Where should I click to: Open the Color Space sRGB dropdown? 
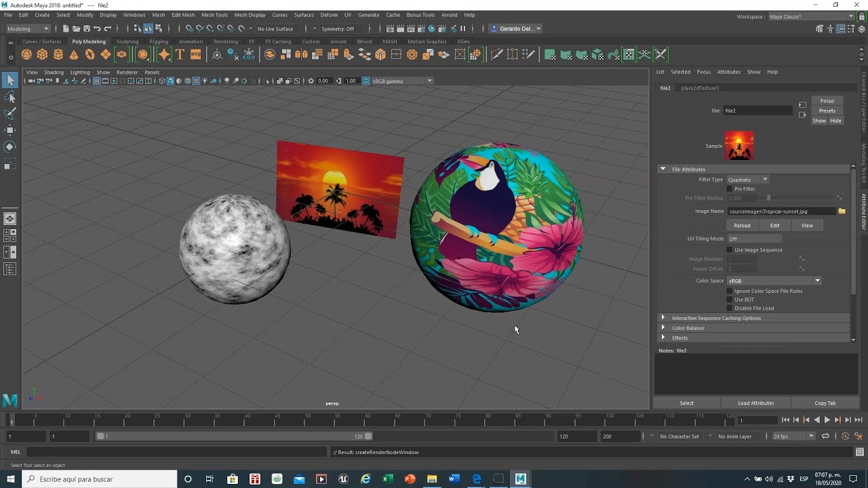(x=774, y=281)
